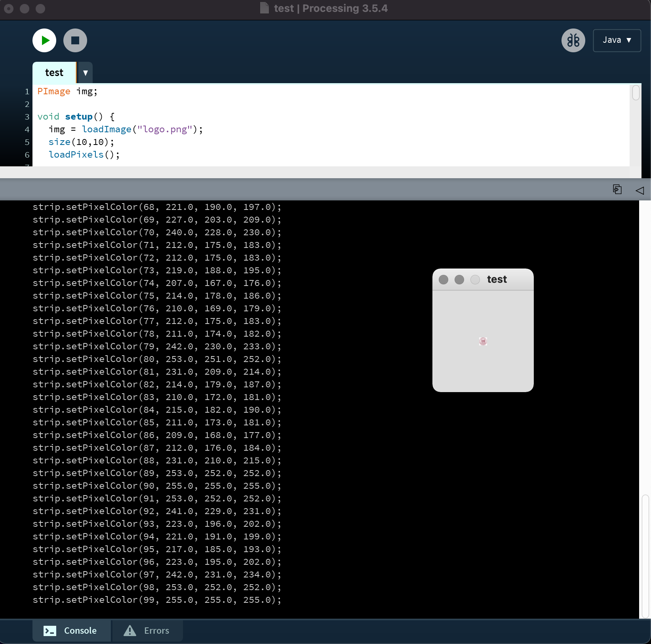
Task: Click the small pink image in sketch window
Action: (483, 341)
